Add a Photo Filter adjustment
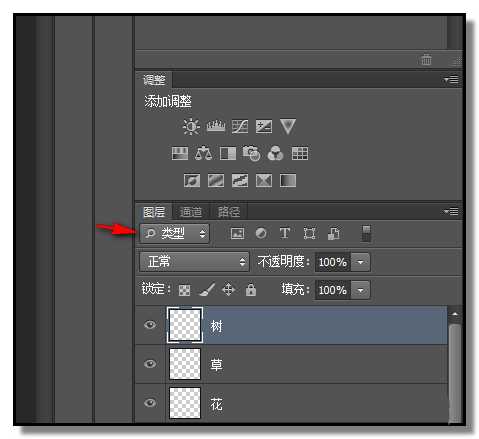 (251, 154)
